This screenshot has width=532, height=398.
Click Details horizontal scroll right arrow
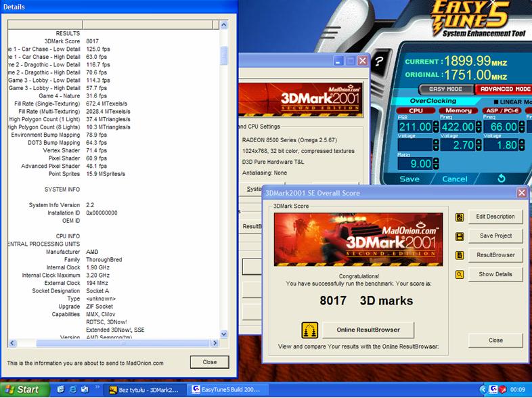[x=215, y=343]
